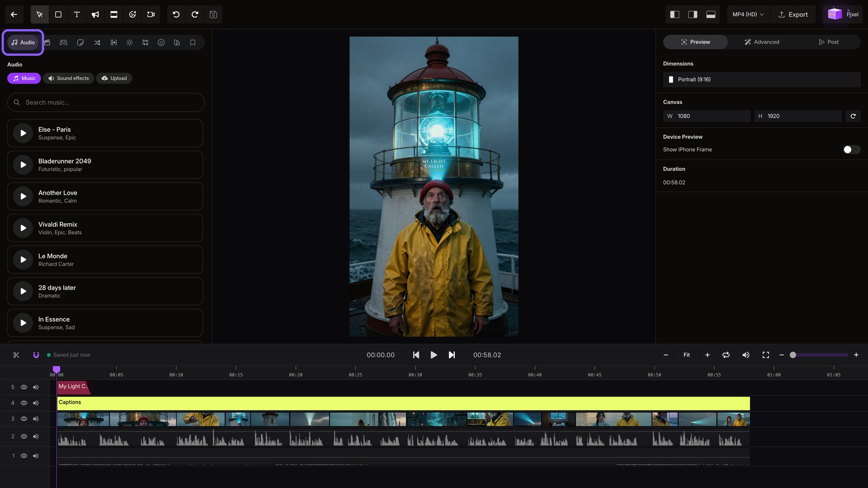The height and width of the screenshot is (488, 868).
Task: Toggle loop playback icon
Action: coord(726,355)
